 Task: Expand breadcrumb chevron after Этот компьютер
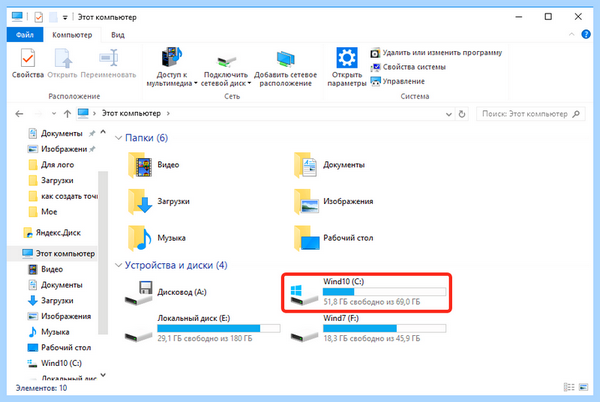pos(168,114)
